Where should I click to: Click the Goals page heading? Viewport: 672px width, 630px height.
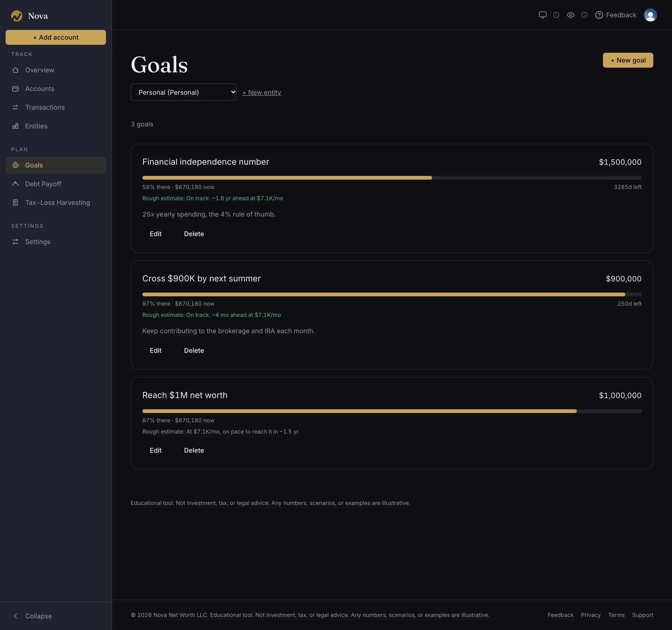tap(159, 65)
